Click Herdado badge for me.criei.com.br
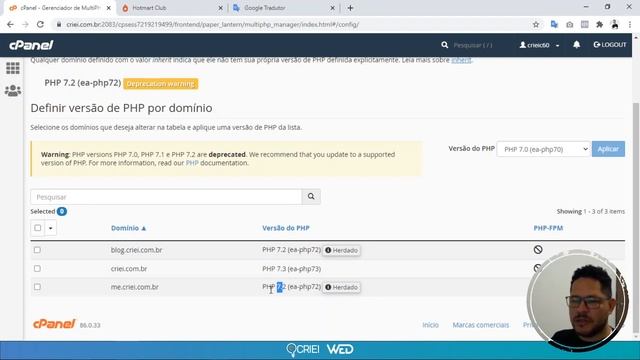The width and height of the screenshot is (640, 360). point(341,287)
